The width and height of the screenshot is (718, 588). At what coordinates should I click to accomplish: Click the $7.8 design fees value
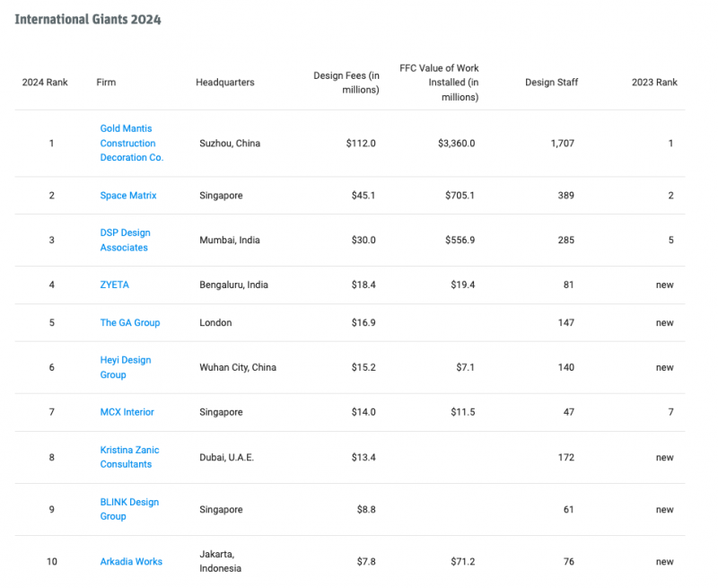[x=366, y=561]
